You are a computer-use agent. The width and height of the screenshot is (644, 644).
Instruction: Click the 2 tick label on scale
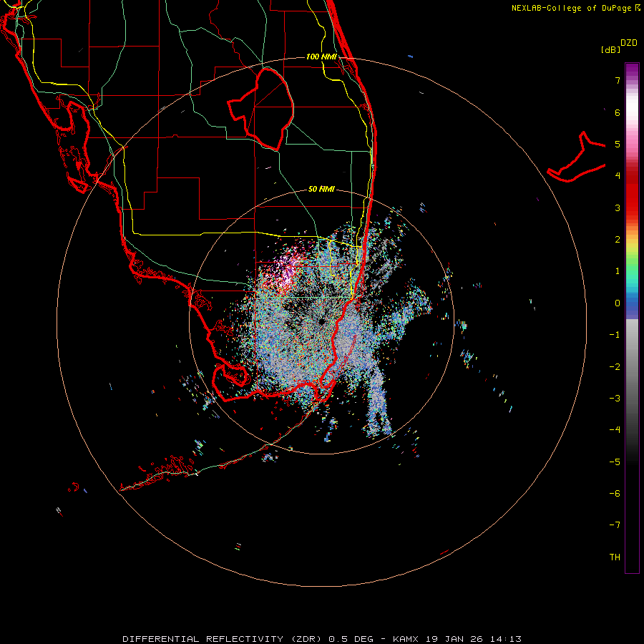618,240
